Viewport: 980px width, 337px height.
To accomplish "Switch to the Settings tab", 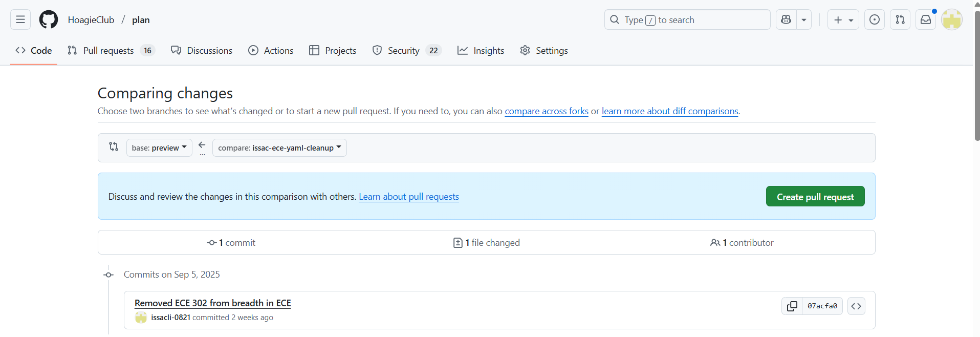I will click(544, 50).
